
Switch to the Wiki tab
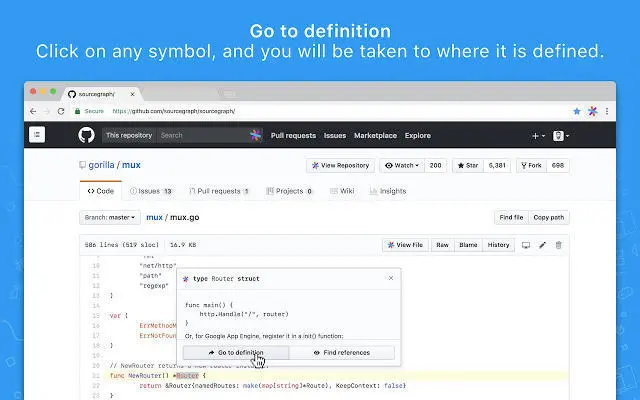[342, 191]
